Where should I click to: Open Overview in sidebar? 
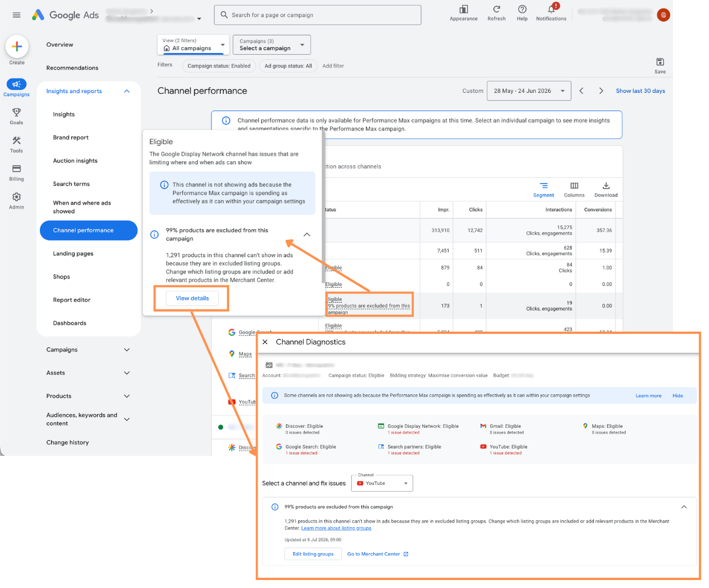[x=60, y=44]
